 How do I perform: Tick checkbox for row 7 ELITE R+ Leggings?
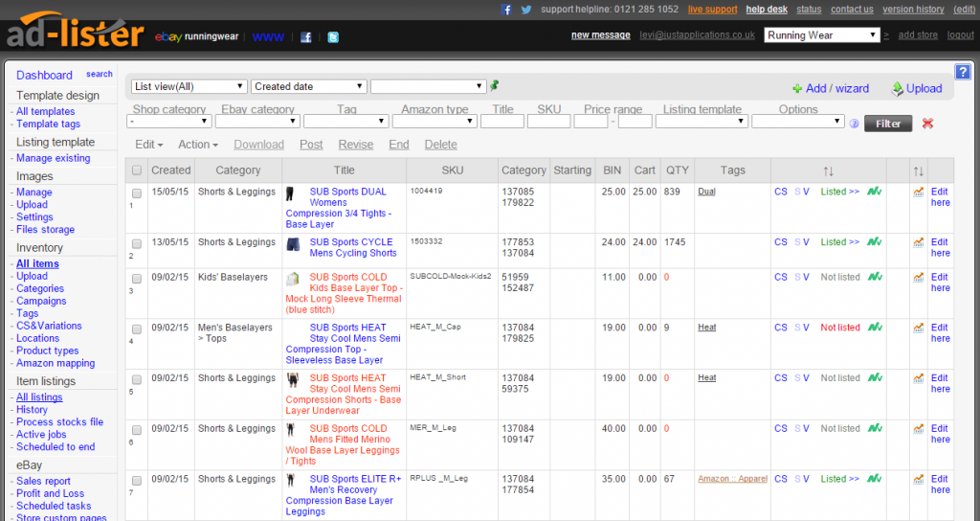click(137, 481)
